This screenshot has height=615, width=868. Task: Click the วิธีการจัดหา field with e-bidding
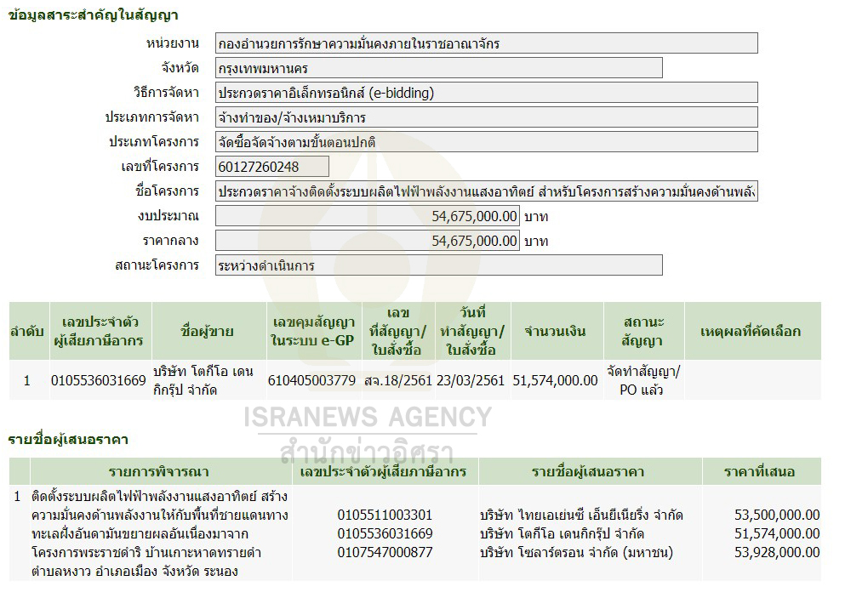486,93
